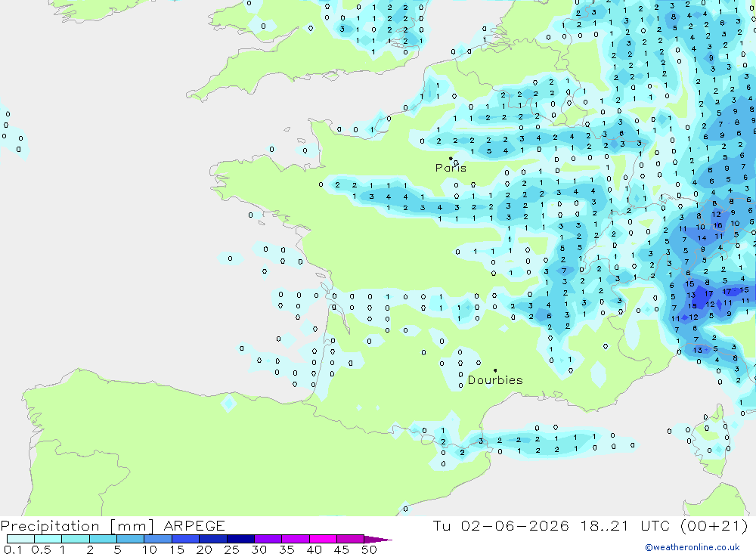Click the 35–40 mm purple legend swatch
This screenshot has width=756, height=554.
click(x=296, y=539)
